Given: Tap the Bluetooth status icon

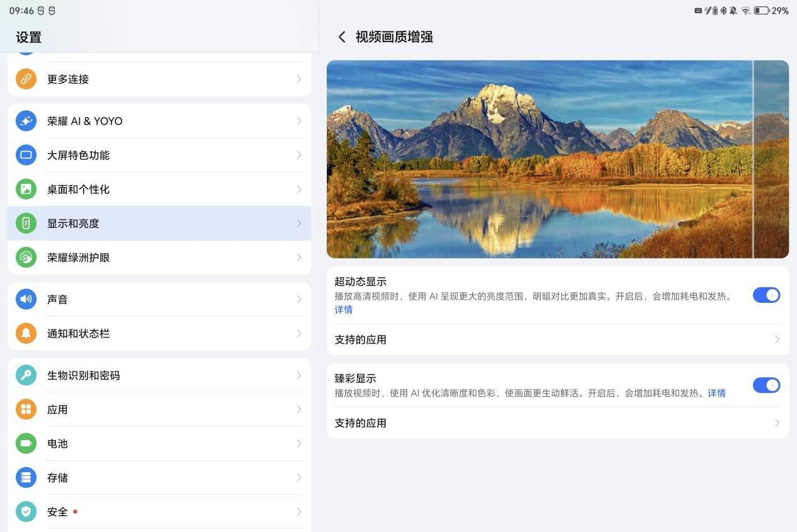Looking at the screenshot, I should pyautogui.click(x=723, y=11).
